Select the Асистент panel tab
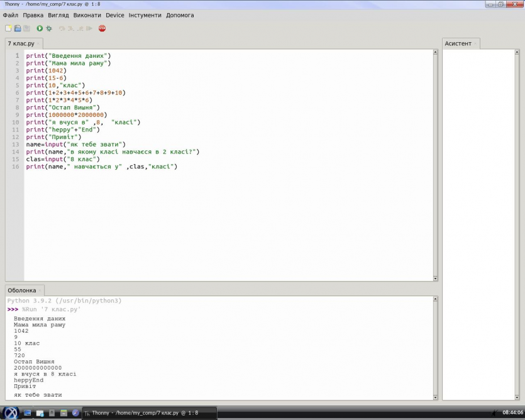This screenshot has width=525, height=420. click(x=458, y=43)
